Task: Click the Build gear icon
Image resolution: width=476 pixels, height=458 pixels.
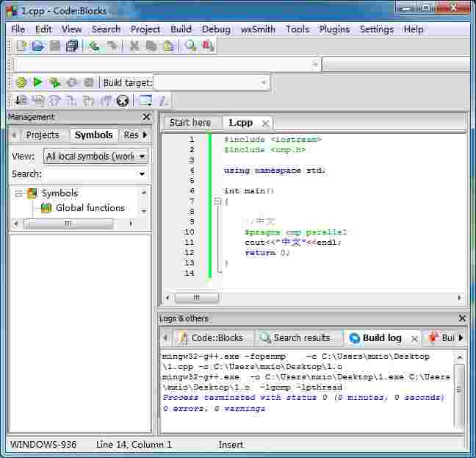Action: click(21, 82)
